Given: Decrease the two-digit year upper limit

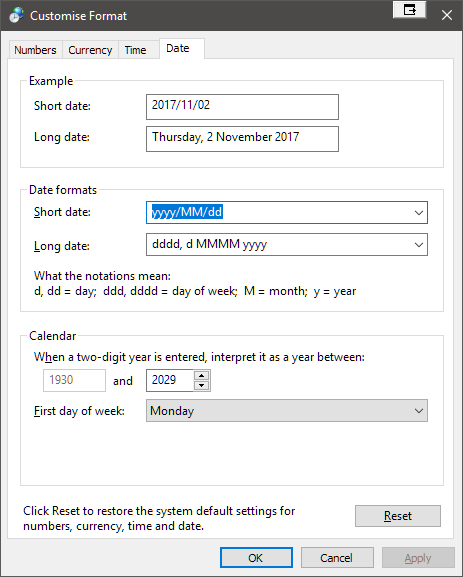Looking at the screenshot, I should (201, 385).
